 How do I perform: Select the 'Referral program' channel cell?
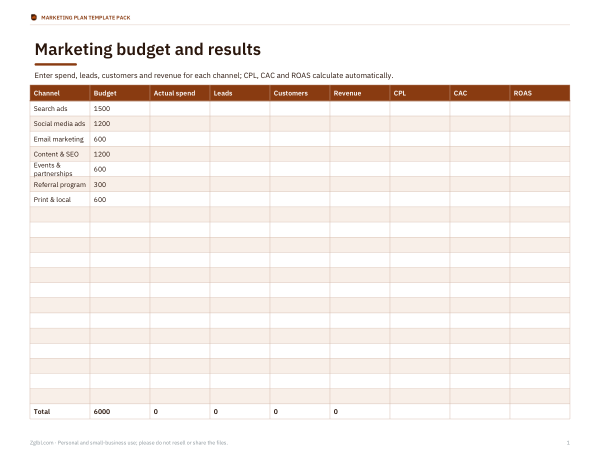point(60,184)
